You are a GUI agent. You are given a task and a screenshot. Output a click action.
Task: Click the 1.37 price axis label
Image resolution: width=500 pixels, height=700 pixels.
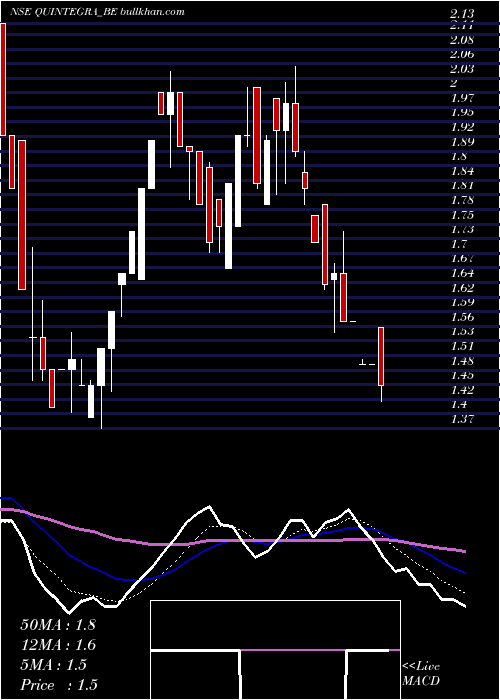pyautogui.click(x=462, y=419)
